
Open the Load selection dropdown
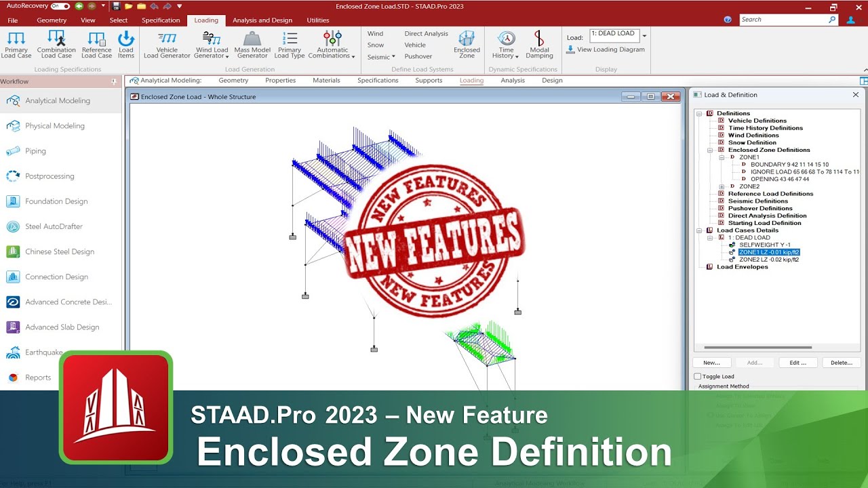point(644,36)
